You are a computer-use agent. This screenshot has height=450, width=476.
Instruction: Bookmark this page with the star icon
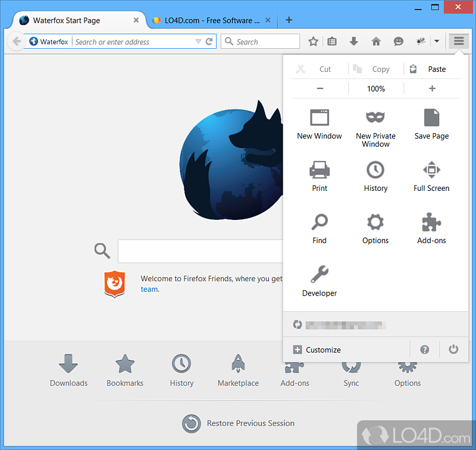[313, 41]
